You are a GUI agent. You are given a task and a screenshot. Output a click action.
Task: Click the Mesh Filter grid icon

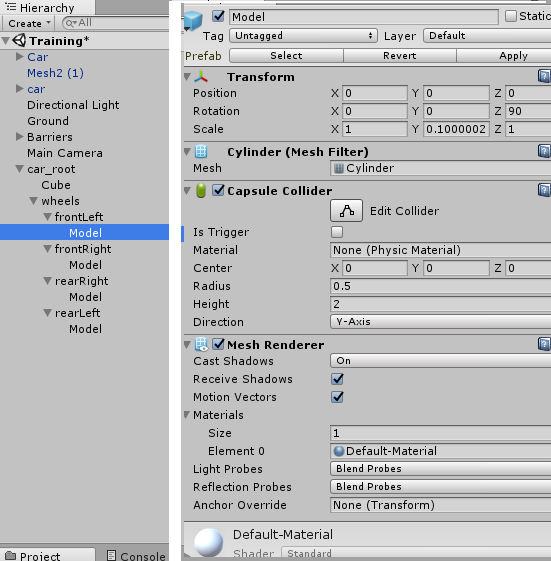pyautogui.click(x=201, y=151)
